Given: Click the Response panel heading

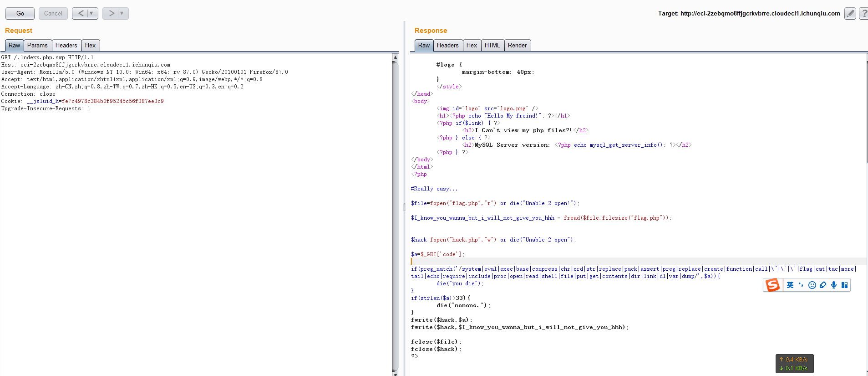Looking at the screenshot, I should [x=431, y=31].
